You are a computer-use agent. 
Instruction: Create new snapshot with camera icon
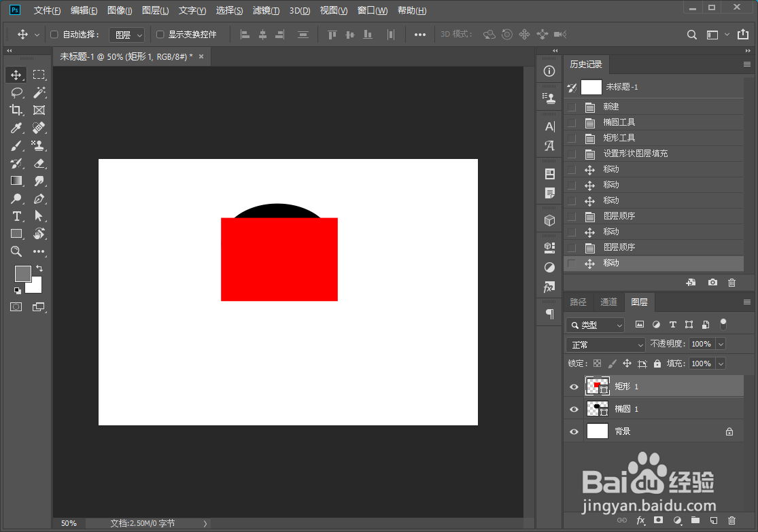pyautogui.click(x=712, y=283)
